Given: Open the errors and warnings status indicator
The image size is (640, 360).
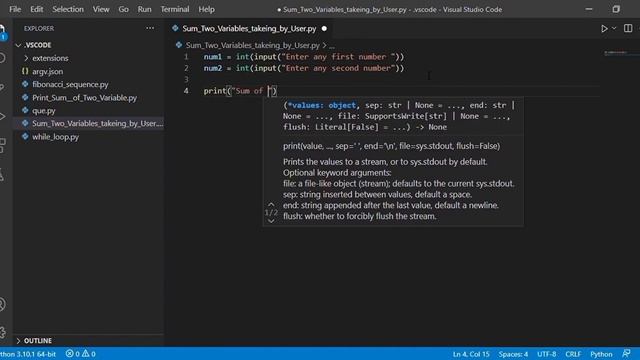Looking at the screenshot, I should (81, 354).
